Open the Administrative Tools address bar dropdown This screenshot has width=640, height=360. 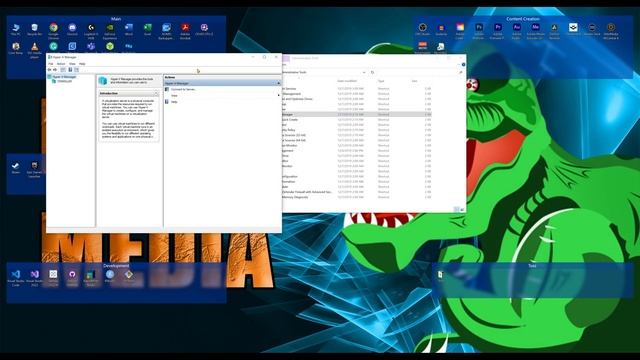click(x=364, y=72)
